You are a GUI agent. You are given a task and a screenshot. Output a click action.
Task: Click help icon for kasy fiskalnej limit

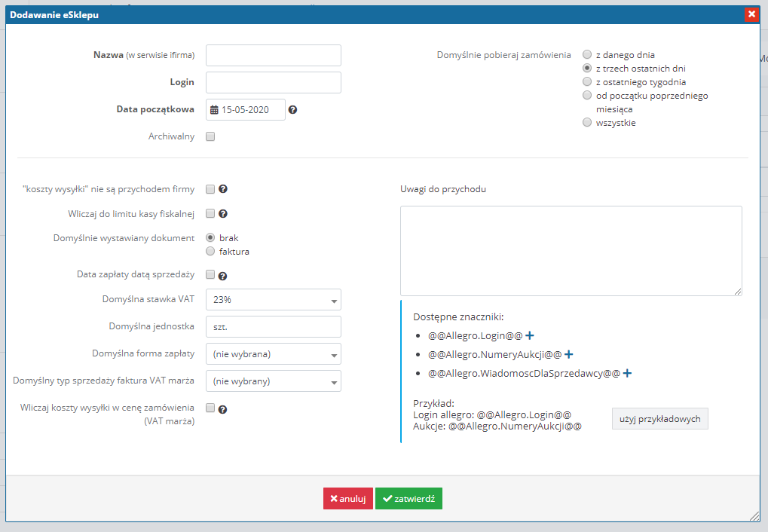coord(223,213)
